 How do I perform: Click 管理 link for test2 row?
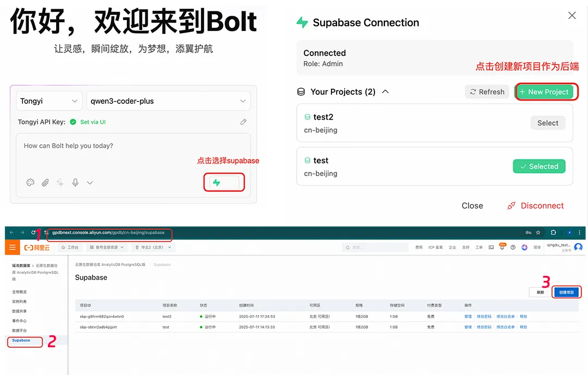(x=468, y=317)
